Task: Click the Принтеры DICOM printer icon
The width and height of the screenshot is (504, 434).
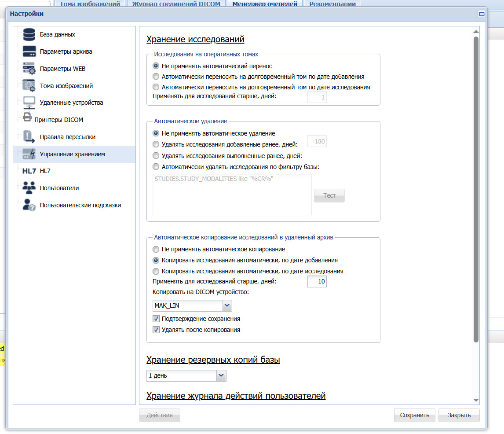Action: point(27,117)
